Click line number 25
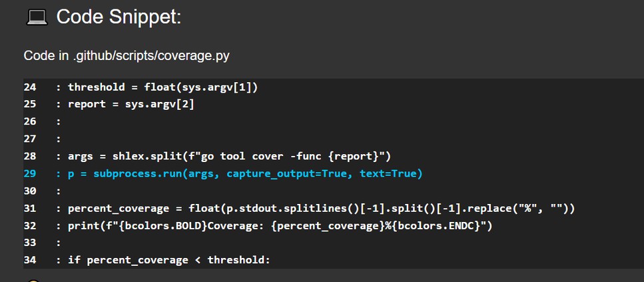644x282 pixels. [30, 104]
